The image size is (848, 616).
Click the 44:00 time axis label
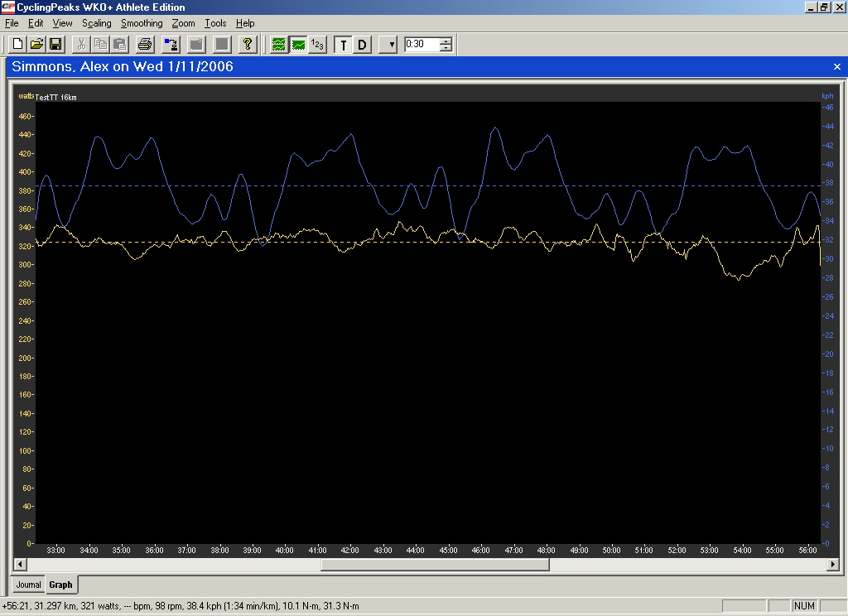click(416, 550)
